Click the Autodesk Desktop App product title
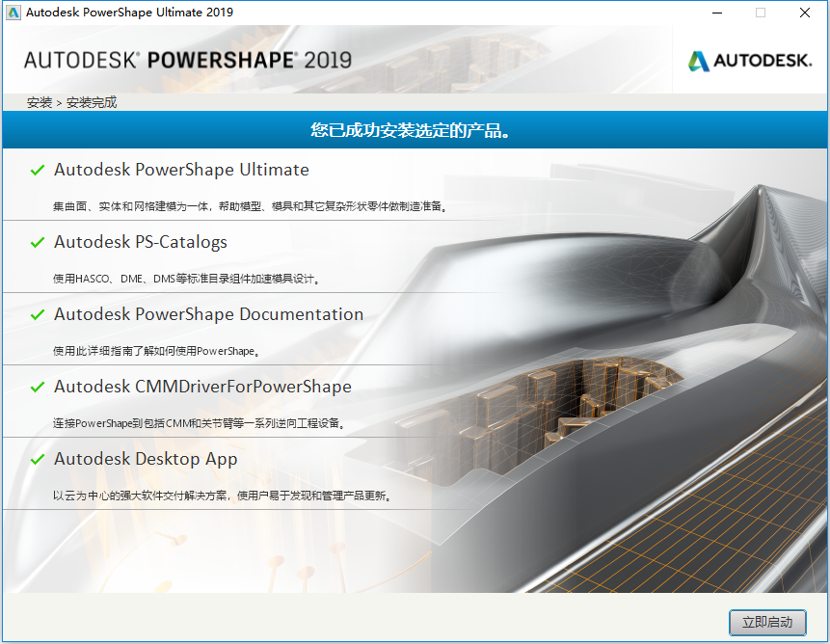830x644 pixels. tap(146, 459)
